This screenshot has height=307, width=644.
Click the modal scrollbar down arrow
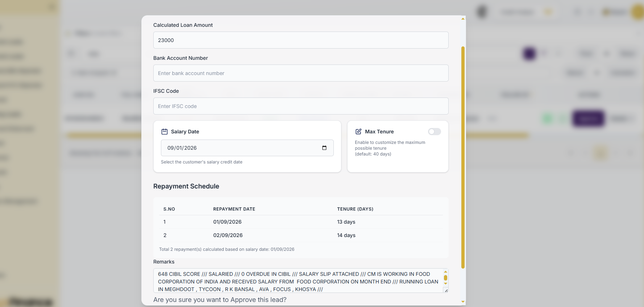coord(463,302)
